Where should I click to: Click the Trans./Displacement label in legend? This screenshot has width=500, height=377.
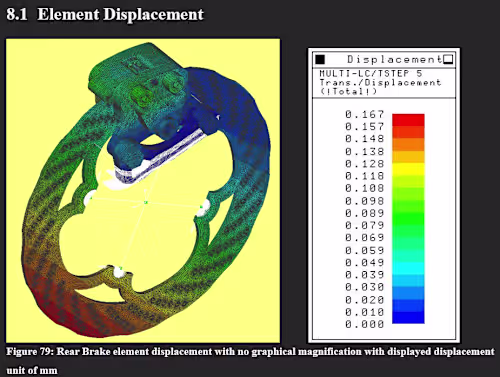pos(380,82)
